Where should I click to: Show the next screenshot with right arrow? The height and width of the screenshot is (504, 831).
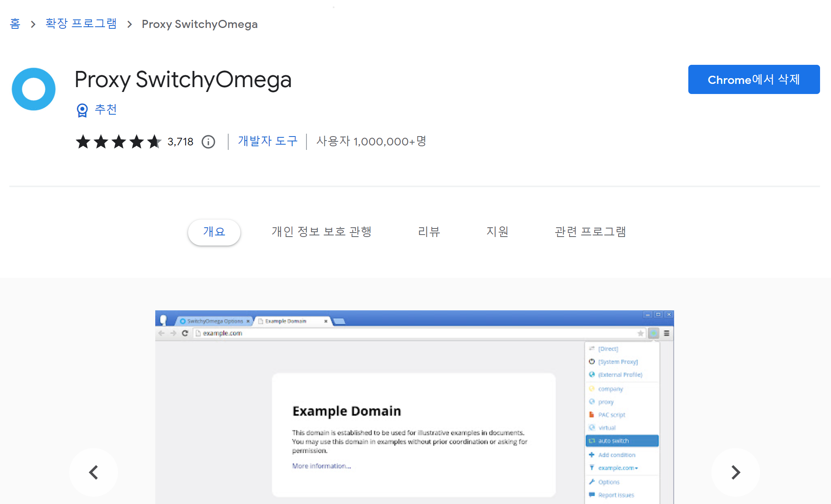tap(735, 472)
